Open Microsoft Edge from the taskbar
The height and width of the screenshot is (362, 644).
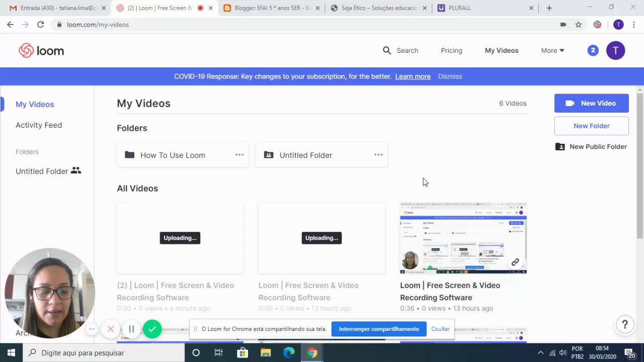tap(289, 352)
